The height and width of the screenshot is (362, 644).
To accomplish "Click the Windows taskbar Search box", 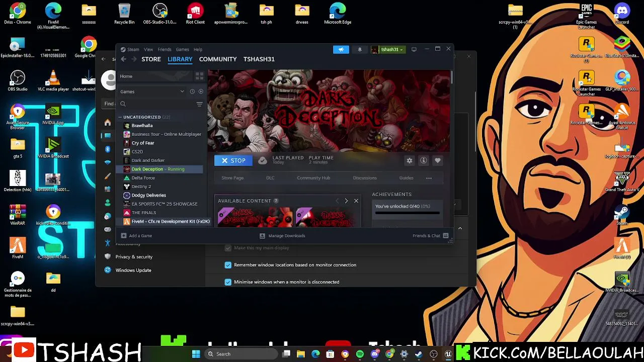I will (x=240, y=354).
